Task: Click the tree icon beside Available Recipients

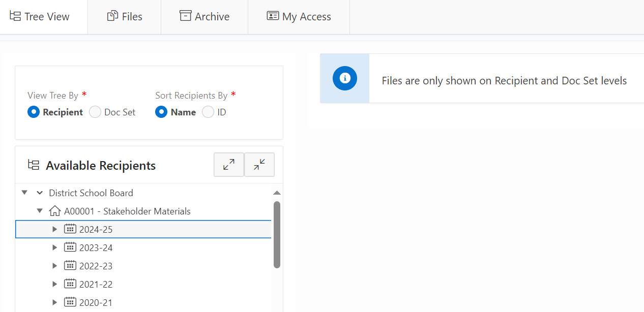Action: pyautogui.click(x=34, y=165)
